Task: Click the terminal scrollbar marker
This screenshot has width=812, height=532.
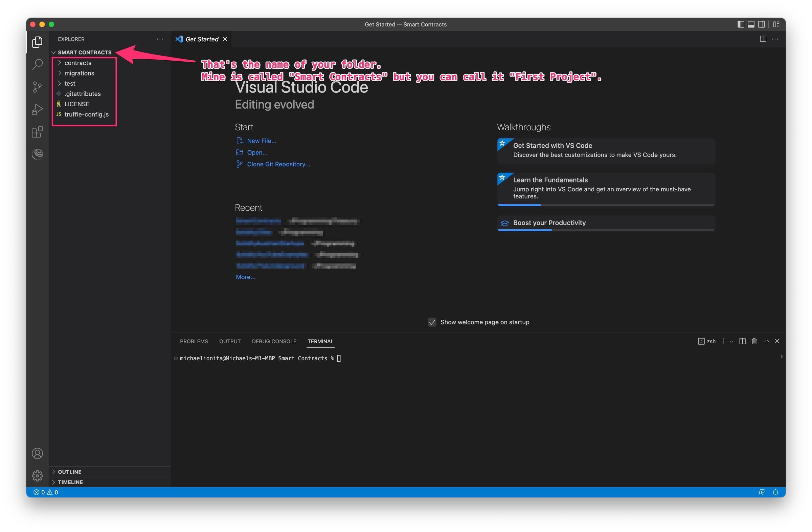Action: tap(781, 357)
